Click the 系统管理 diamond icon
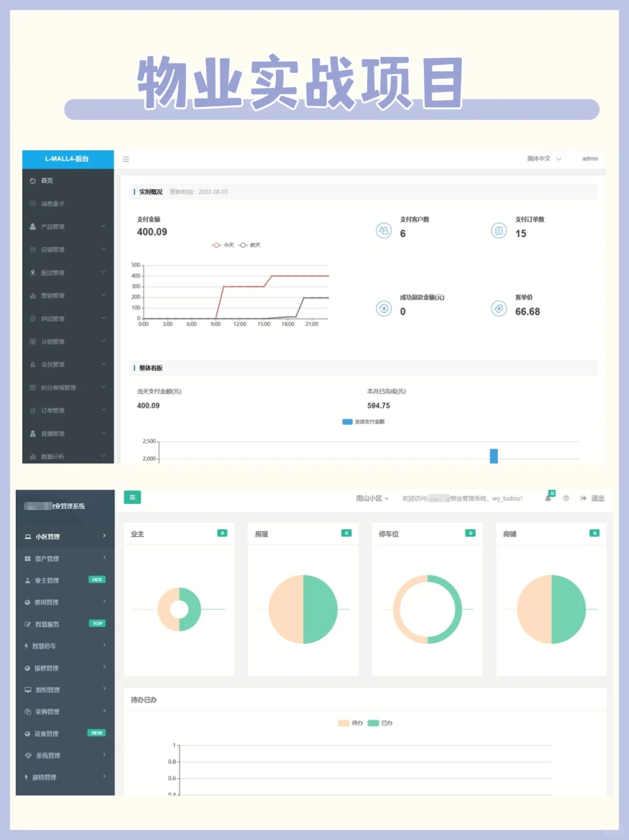 28,756
